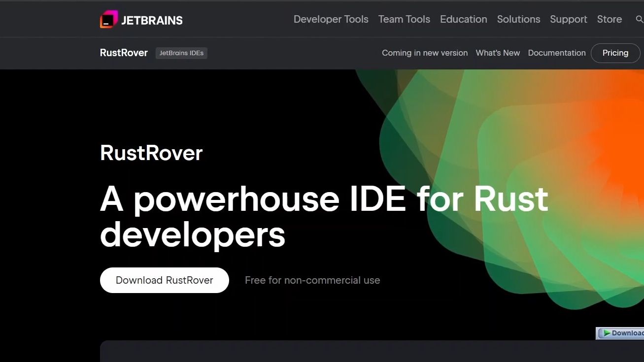Click the RustRover product name link
Image resolution: width=644 pixels, height=362 pixels.
point(124,53)
